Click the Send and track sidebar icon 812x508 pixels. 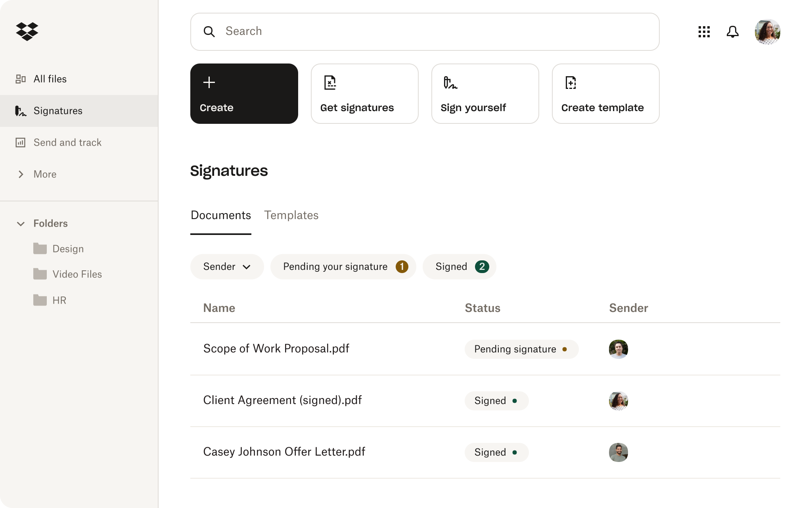coord(20,142)
